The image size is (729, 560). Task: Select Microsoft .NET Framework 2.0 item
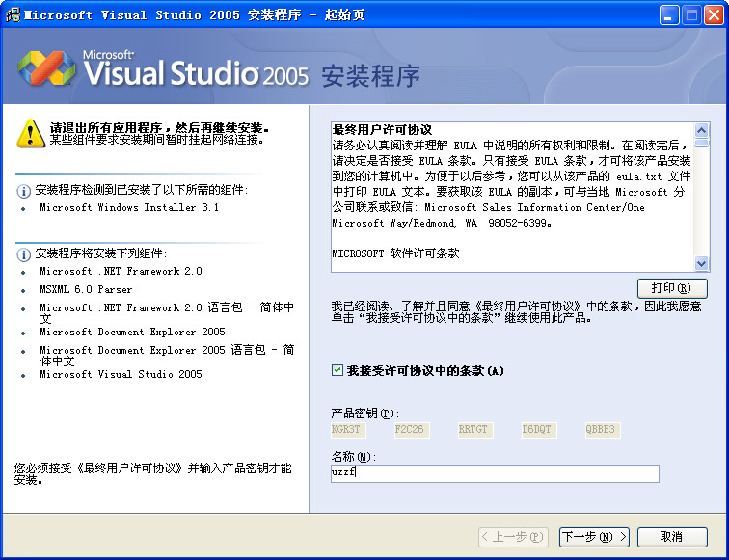coord(121,271)
